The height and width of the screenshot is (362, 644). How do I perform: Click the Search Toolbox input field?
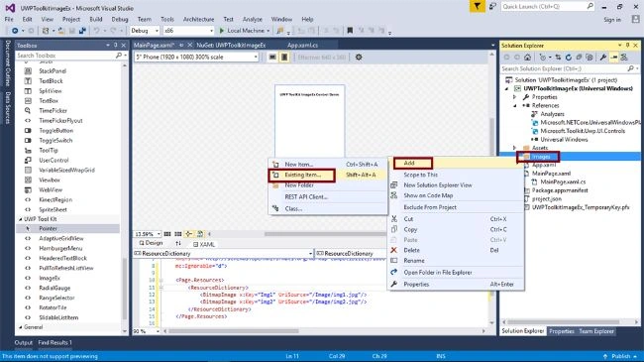pyautogui.click(x=65, y=56)
